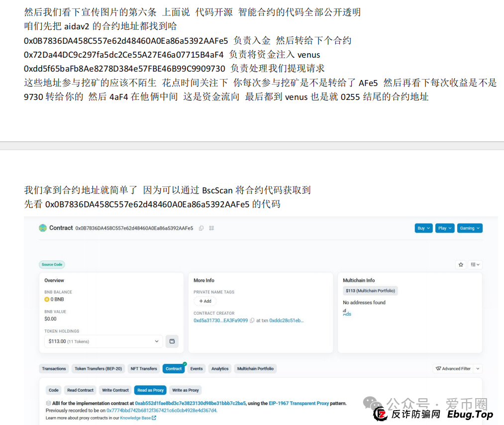
Task: Select the Read as Proxy button
Action: (150, 390)
